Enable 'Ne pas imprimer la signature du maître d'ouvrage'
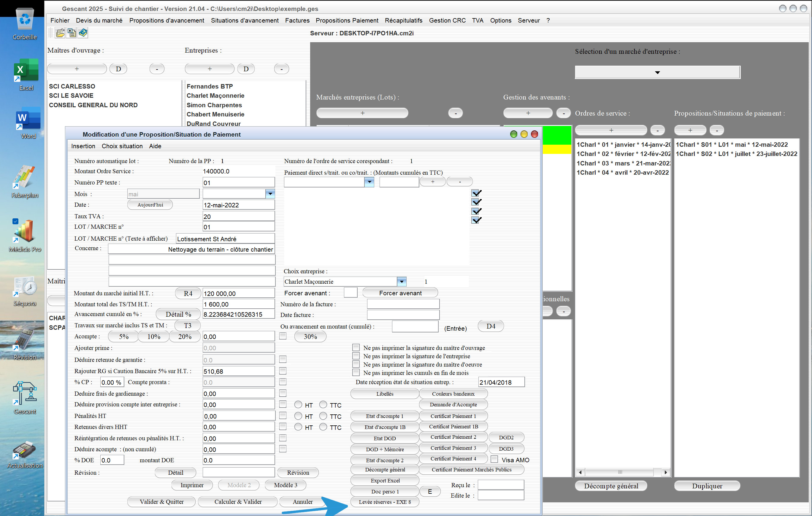The image size is (812, 516). (356, 348)
